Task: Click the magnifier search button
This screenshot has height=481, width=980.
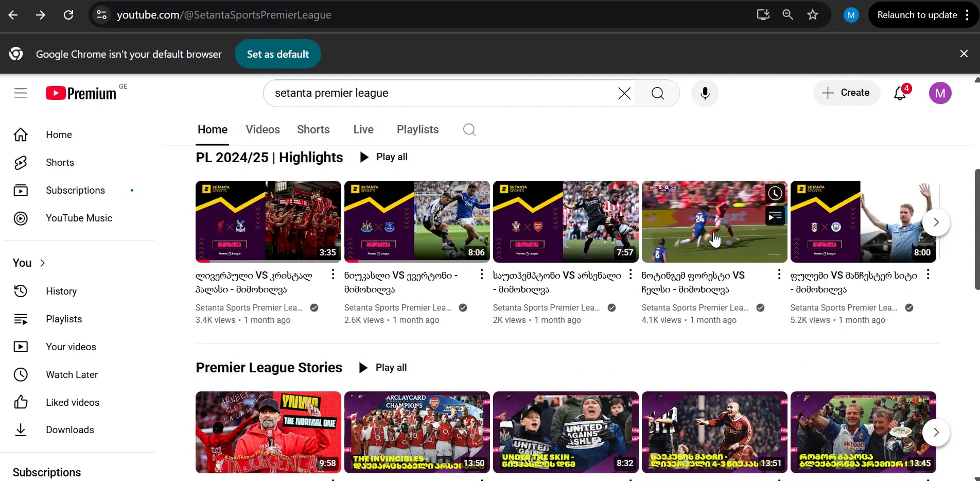Action: [x=658, y=93]
